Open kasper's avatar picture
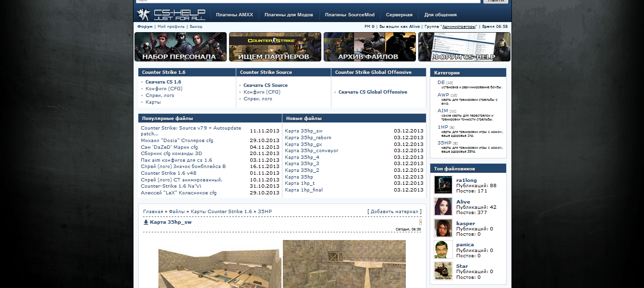The width and height of the screenshot is (644, 288). (443, 228)
